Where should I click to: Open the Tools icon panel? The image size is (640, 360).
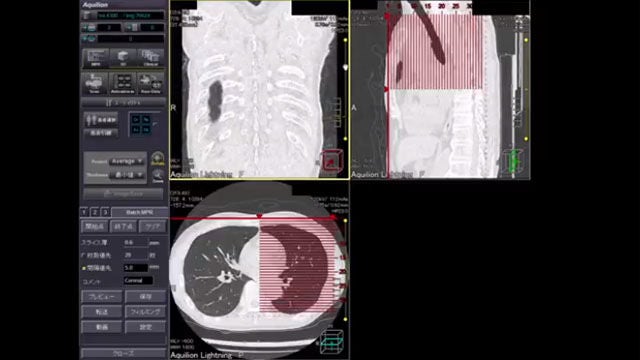pyautogui.click(x=94, y=84)
